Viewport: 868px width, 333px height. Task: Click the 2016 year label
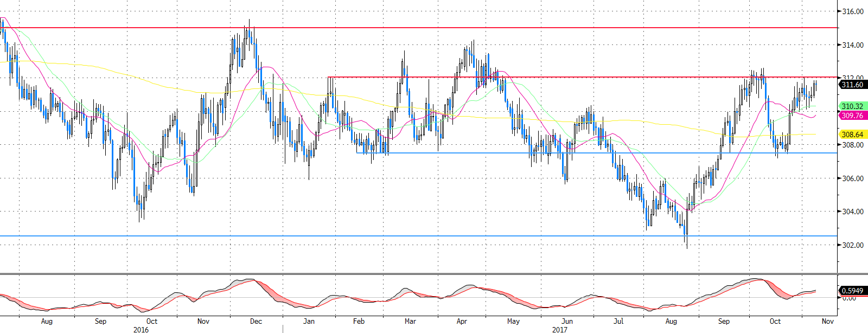pos(141,329)
